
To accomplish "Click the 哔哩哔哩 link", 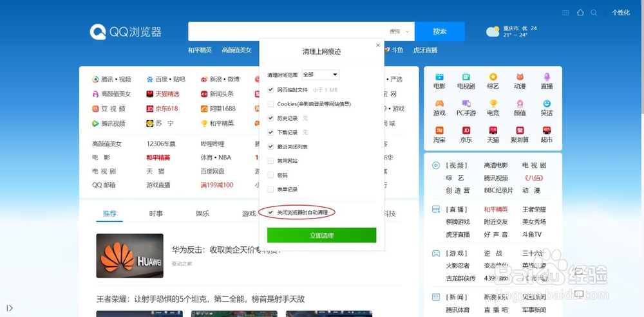I will point(213,144).
